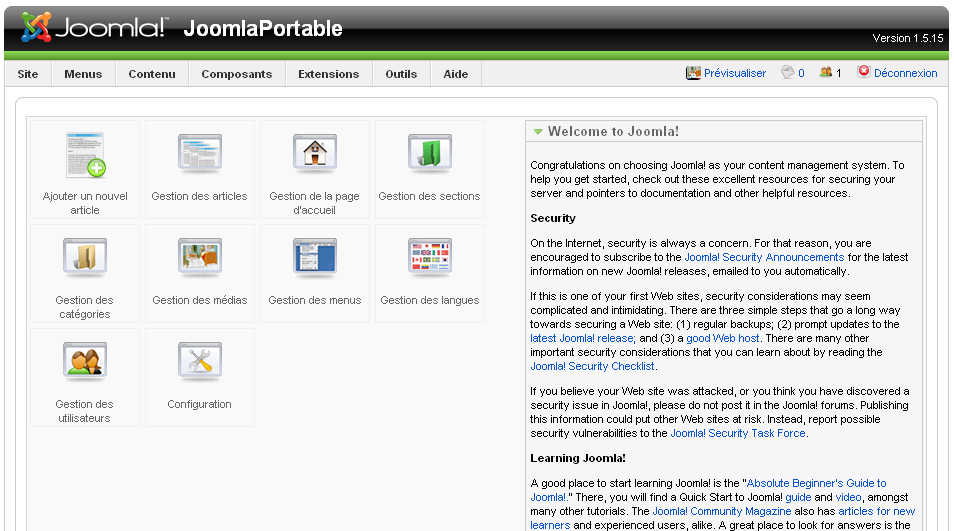Open the Aide menu
Viewport: 954px width, 531px height.
click(456, 74)
